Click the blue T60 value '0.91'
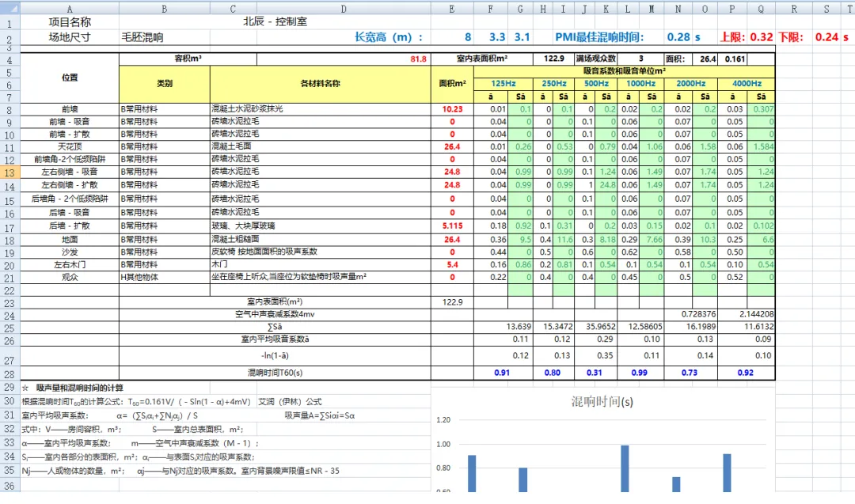 point(502,373)
